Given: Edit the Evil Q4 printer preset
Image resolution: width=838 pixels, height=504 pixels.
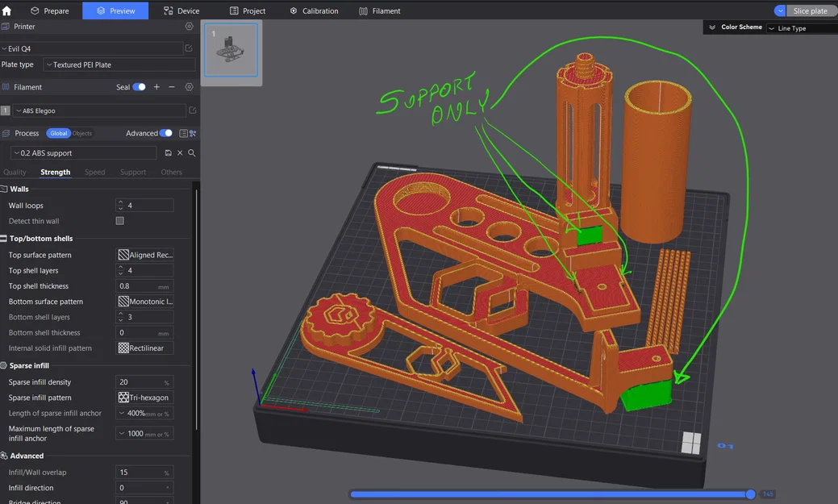Looking at the screenshot, I should coord(189,48).
